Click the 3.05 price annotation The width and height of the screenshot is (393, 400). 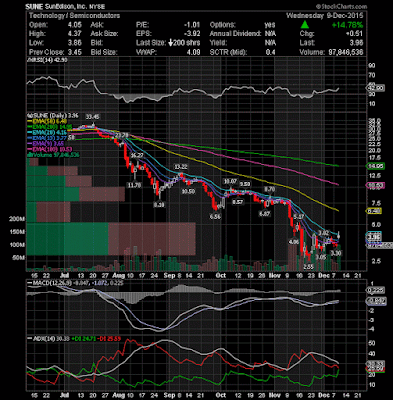[x=320, y=257]
